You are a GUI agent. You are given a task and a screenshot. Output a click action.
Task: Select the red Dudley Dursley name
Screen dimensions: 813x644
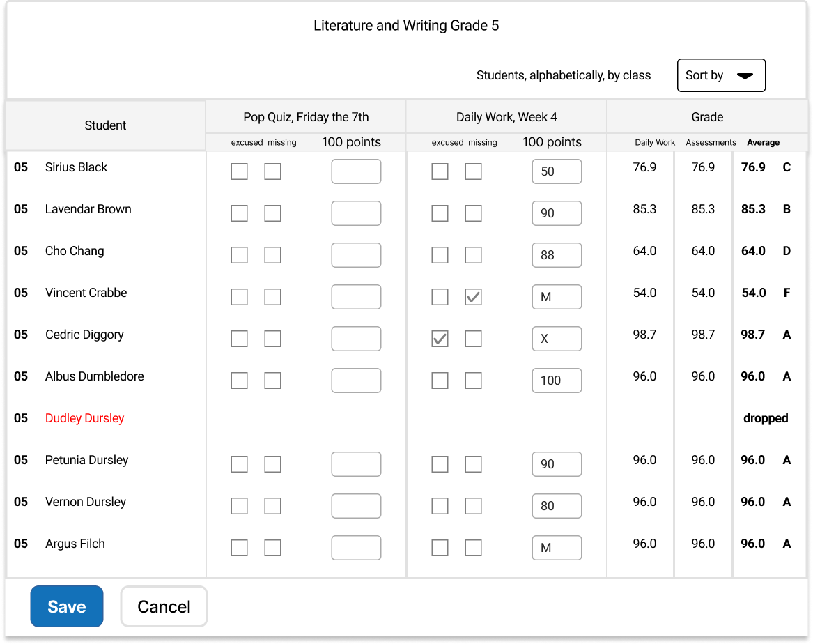pyautogui.click(x=84, y=418)
